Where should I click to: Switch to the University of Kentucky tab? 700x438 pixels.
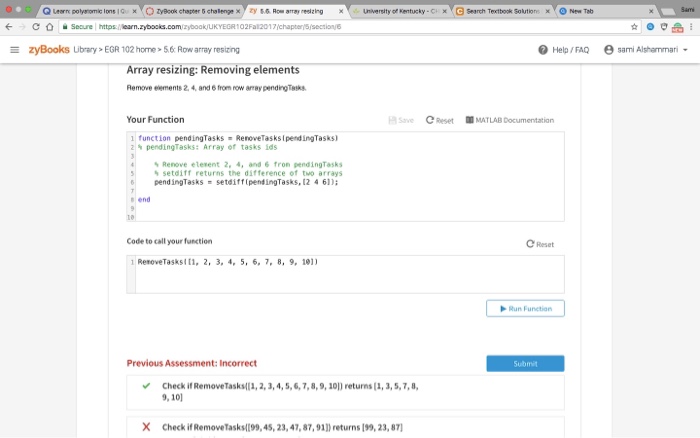pos(399,11)
